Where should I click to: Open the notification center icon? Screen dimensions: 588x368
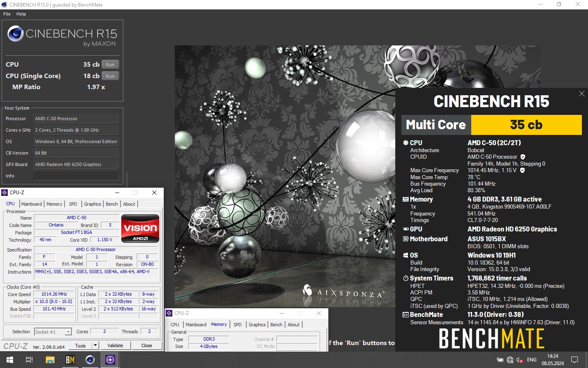pos(575,360)
